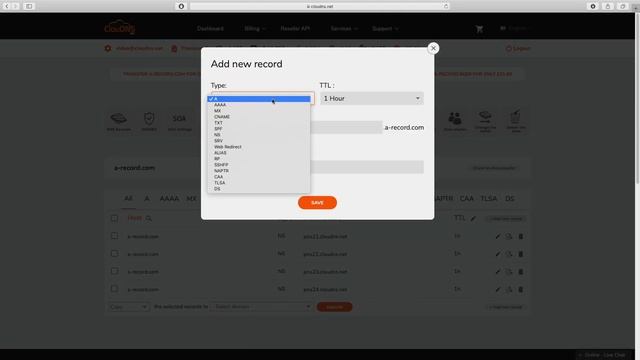Delete the pns21 NS record trash icon
Screen dimensions: 640x360
point(520,236)
